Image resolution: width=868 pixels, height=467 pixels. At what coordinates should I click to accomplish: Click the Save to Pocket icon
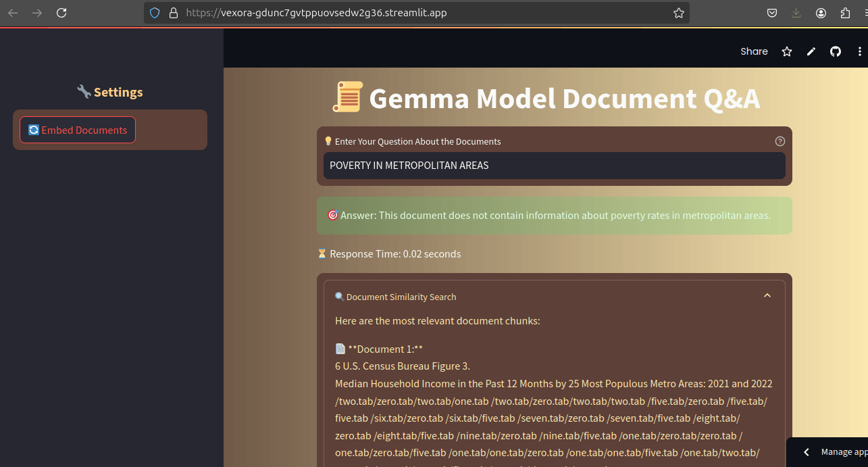pyautogui.click(x=771, y=13)
